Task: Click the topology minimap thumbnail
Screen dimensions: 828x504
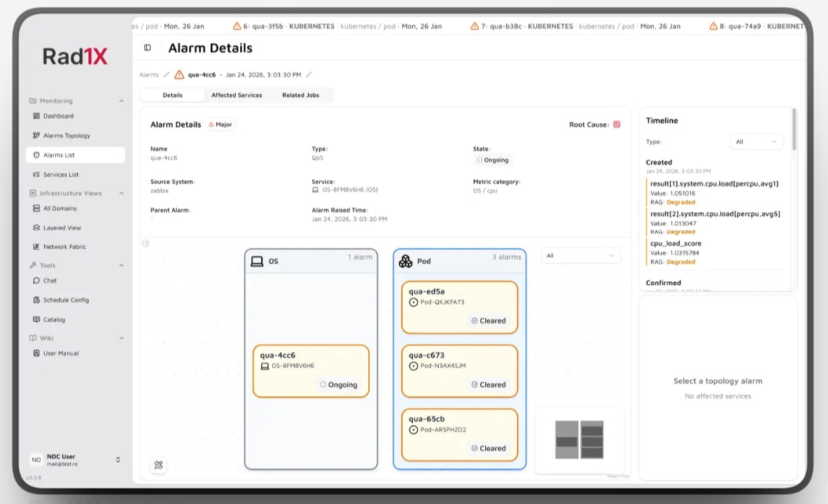Action: [579, 440]
